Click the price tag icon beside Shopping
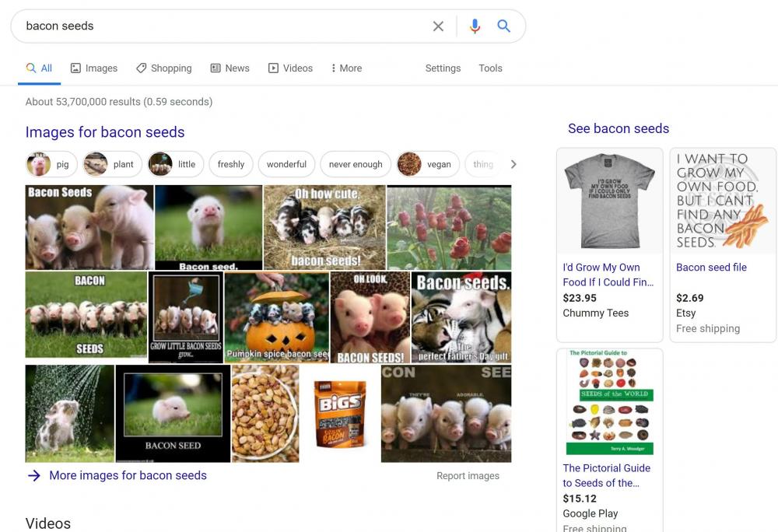The width and height of the screenshot is (778, 532). point(141,68)
